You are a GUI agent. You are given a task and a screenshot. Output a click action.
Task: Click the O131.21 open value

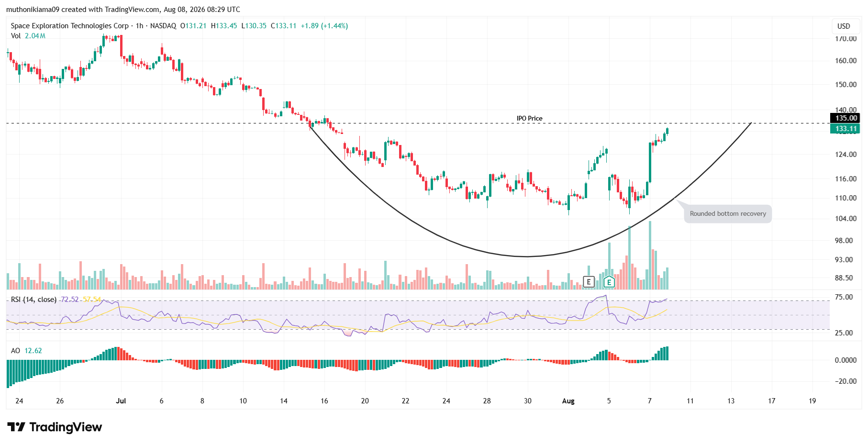[x=193, y=26]
